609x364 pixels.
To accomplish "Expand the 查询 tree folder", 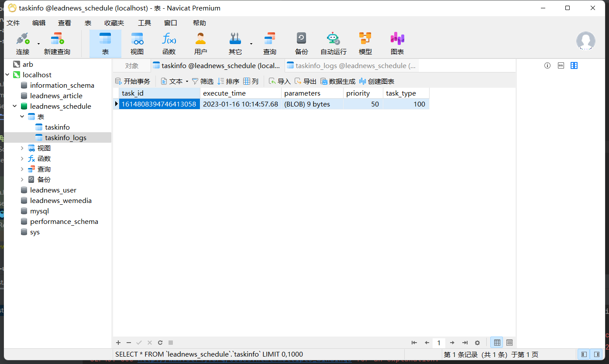I will pyautogui.click(x=22, y=169).
